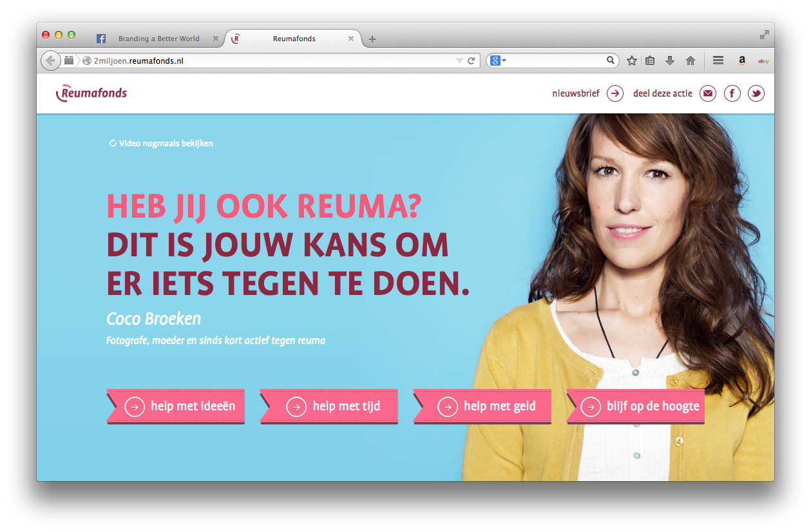811x532 pixels.
Task: Share this action on Facebook
Action: point(732,93)
